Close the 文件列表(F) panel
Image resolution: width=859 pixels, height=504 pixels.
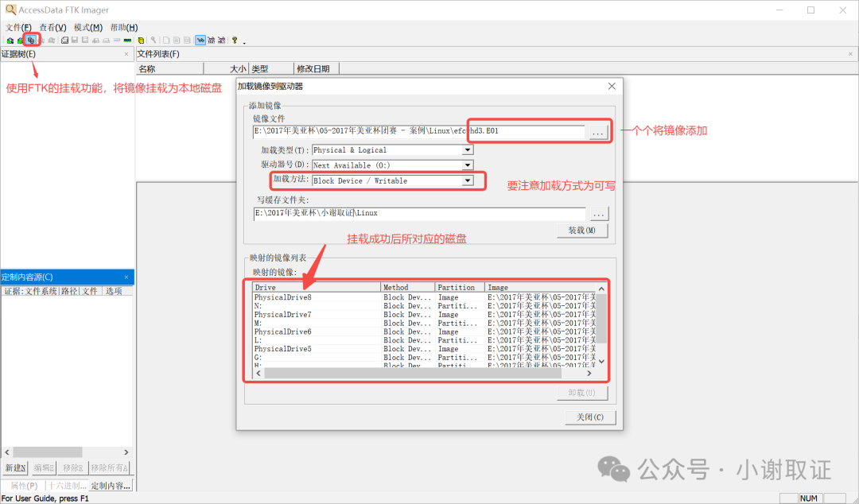pyautogui.click(x=850, y=54)
